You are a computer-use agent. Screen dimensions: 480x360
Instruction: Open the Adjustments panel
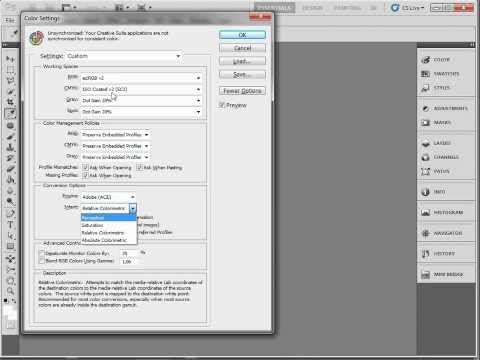[446, 108]
